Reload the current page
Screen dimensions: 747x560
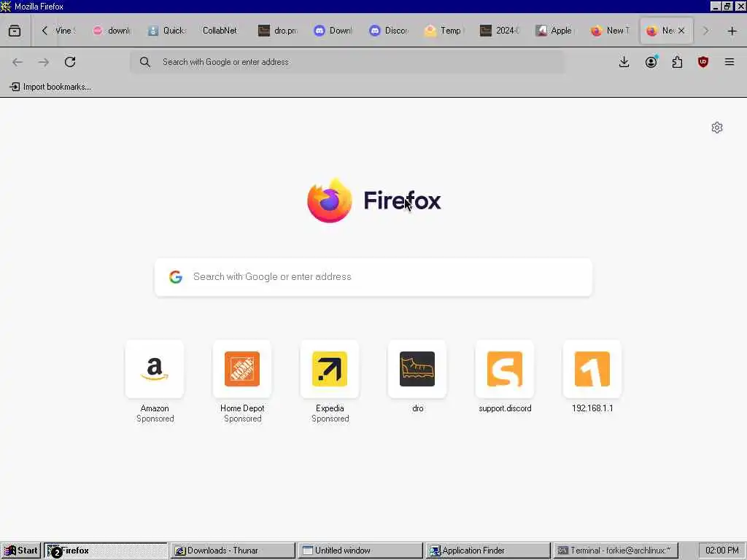point(70,62)
